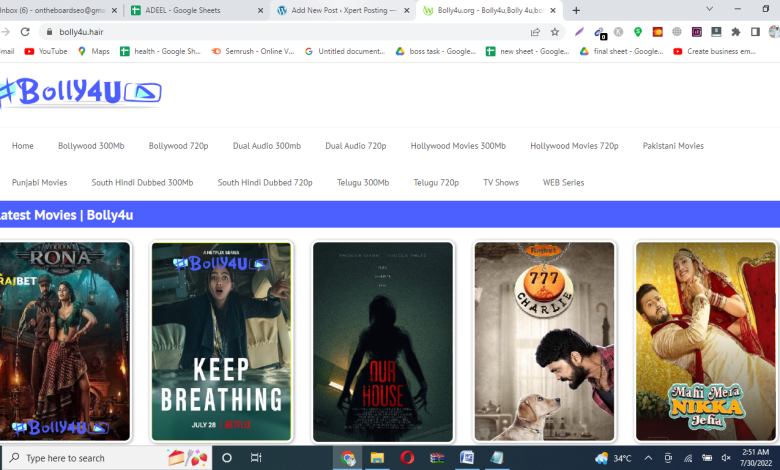Switch to the Inbox Gmail tab

[x=59, y=10]
